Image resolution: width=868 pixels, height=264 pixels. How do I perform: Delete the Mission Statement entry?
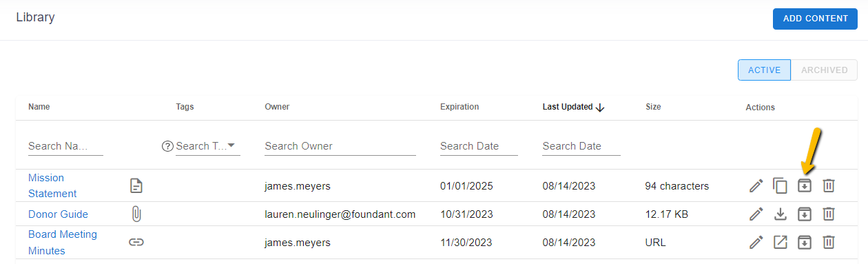pyautogui.click(x=829, y=185)
